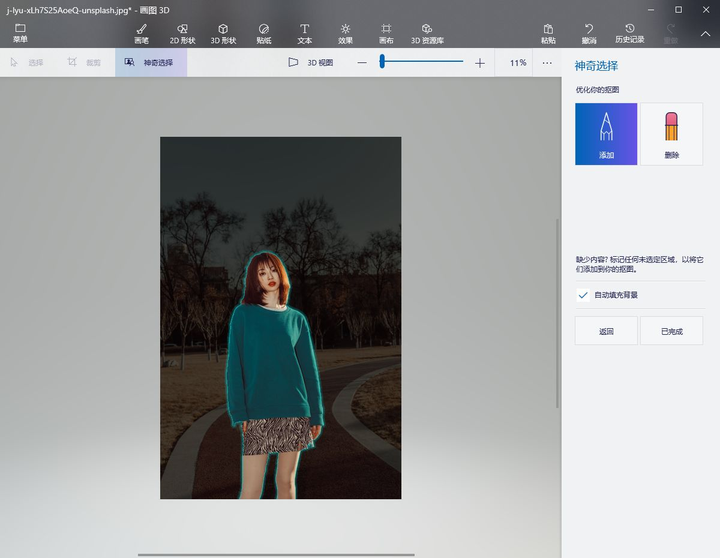Open 历史记录 history panel
The image size is (720, 558).
tap(630, 34)
